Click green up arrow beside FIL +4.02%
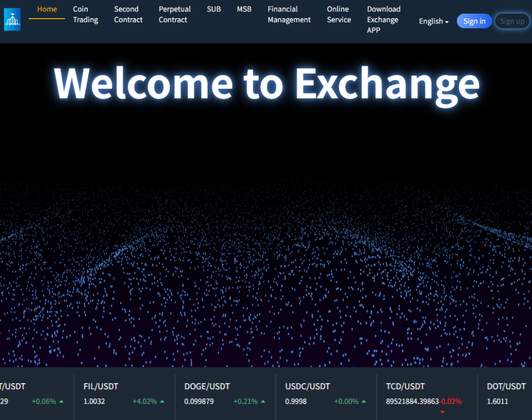The image size is (532, 420). [163, 401]
